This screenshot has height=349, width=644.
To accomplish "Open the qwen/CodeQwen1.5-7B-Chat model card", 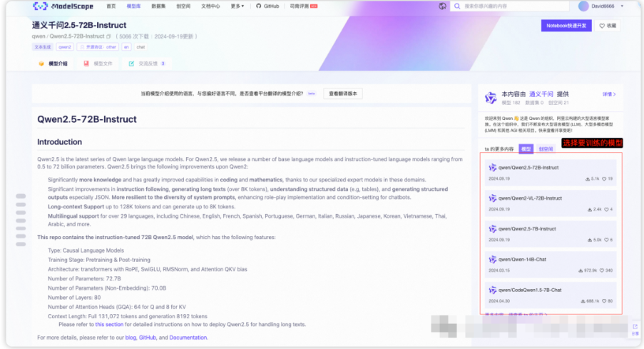I will tap(551, 295).
